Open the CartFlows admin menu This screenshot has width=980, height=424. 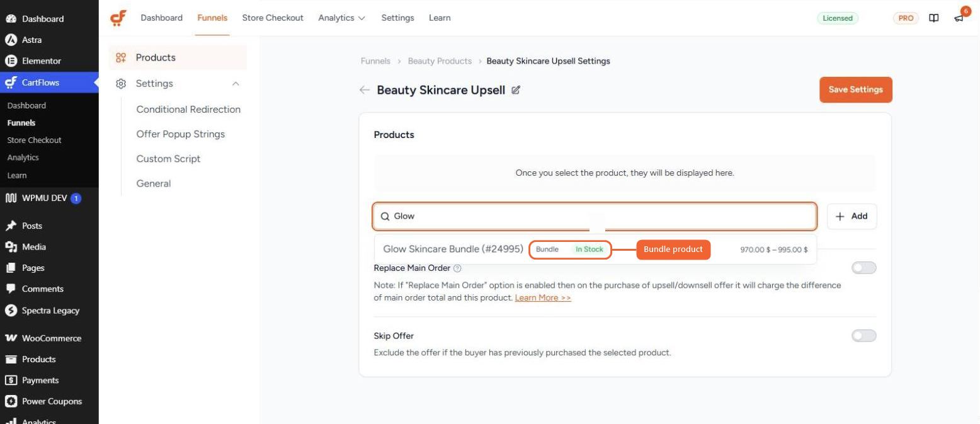pyautogui.click(x=49, y=83)
